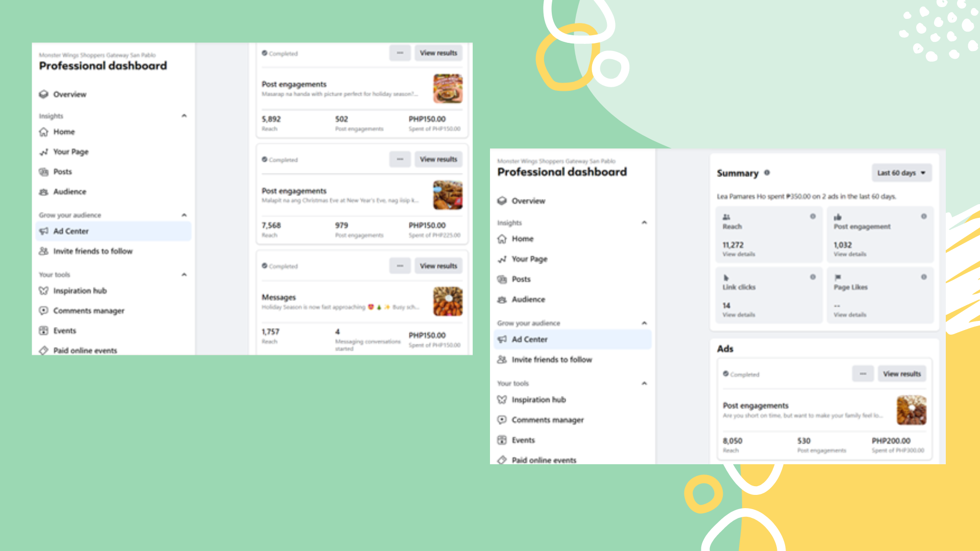This screenshot has height=551, width=980.
Task: Open Comments manager in right dashboard
Action: [x=547, y=420]
